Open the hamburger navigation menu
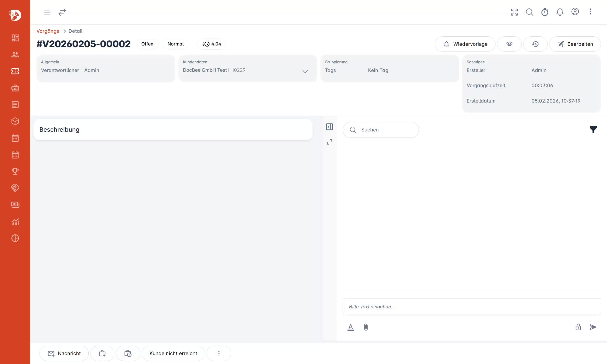The image size is (607, 364). point(47,12)
